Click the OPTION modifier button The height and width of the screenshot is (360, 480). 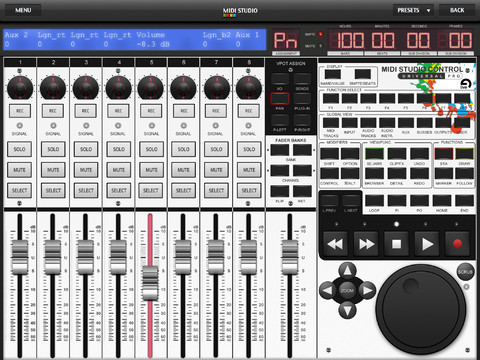click(350, 154)
